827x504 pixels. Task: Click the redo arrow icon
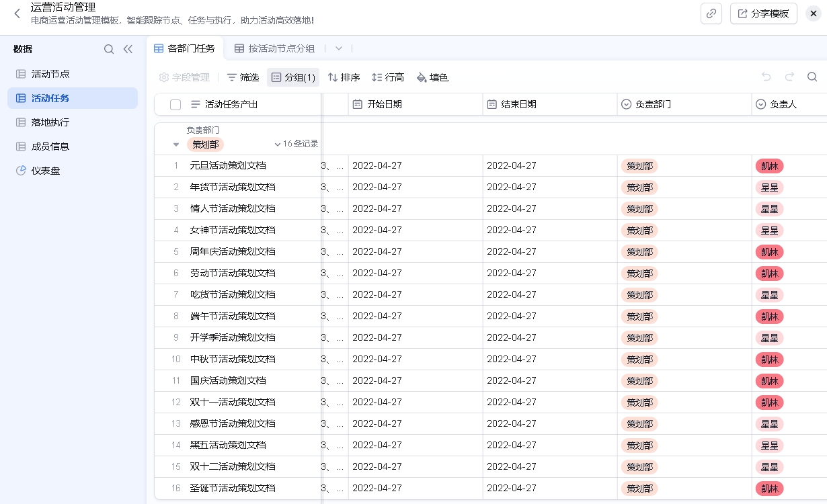pos(789,77)
